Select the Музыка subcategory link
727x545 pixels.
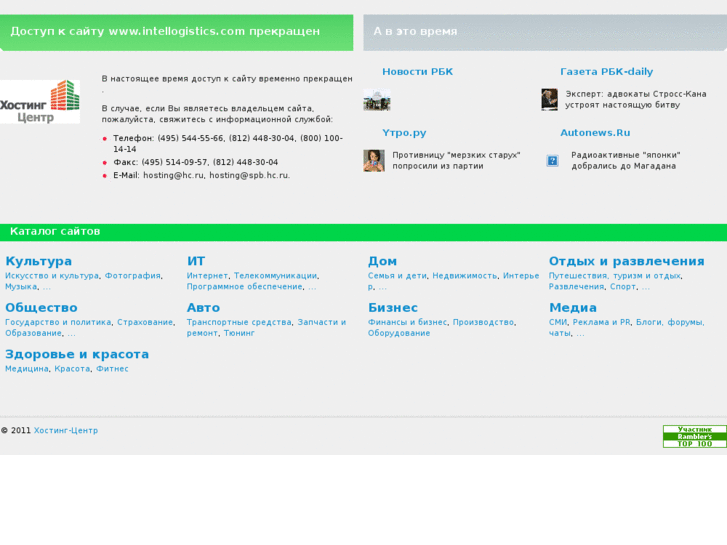coord(21,287)
